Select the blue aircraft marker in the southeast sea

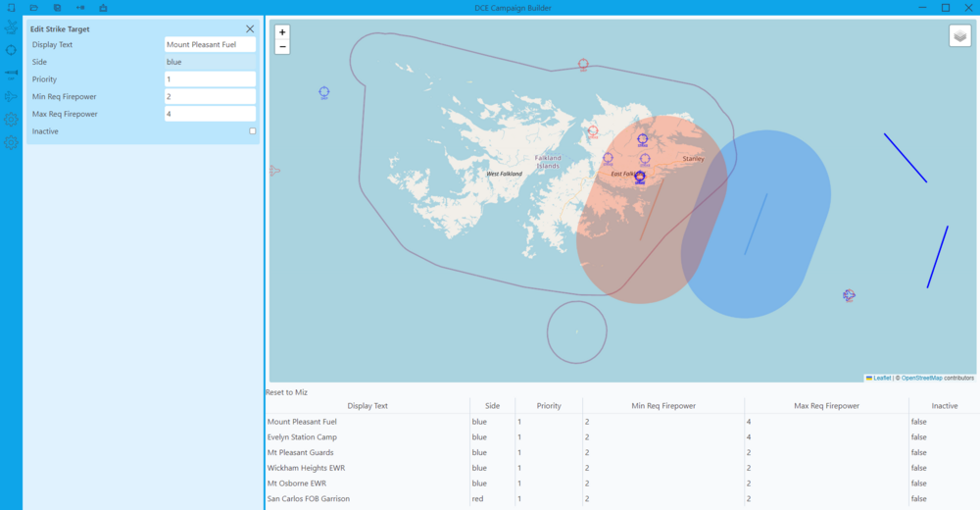[x=849, y=295]
